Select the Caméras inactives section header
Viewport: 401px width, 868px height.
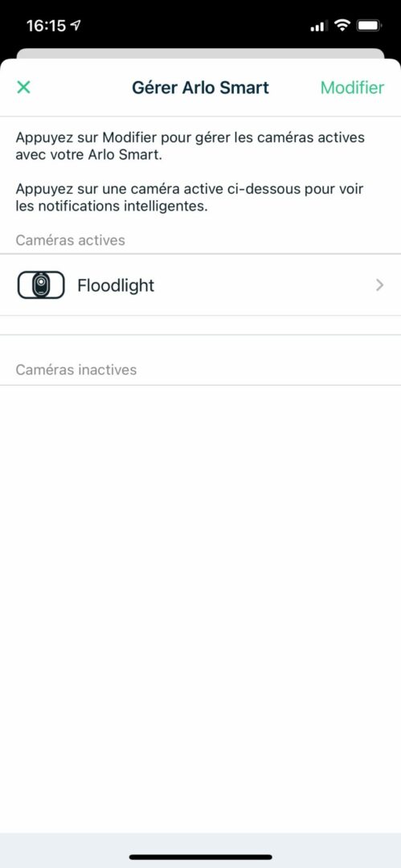point(76,370)
